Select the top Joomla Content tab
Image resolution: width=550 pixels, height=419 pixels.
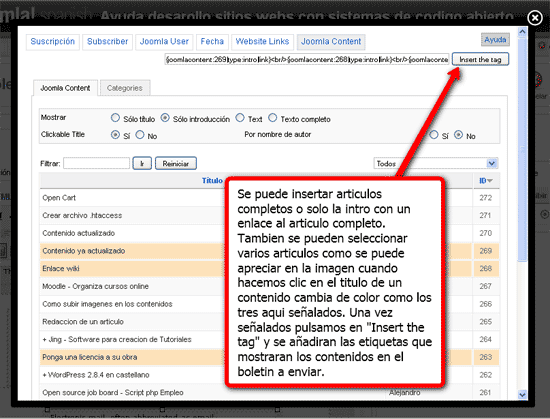331,42
